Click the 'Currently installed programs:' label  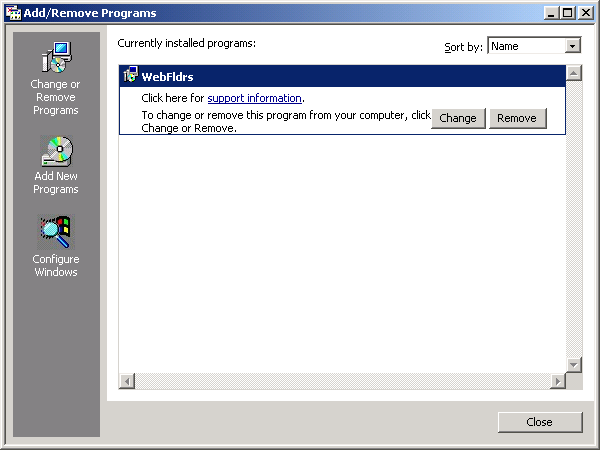tap(186, 43)
